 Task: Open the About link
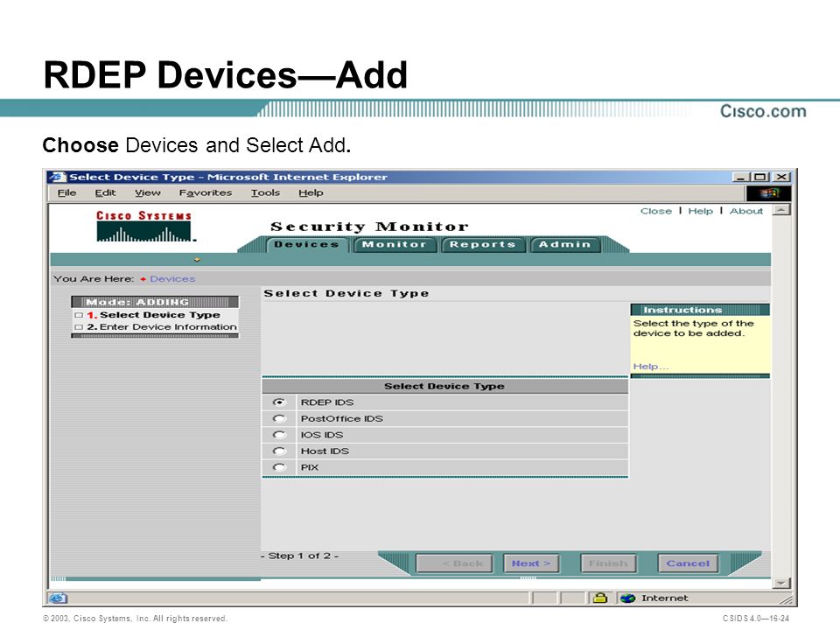click(x=746, y=211)
